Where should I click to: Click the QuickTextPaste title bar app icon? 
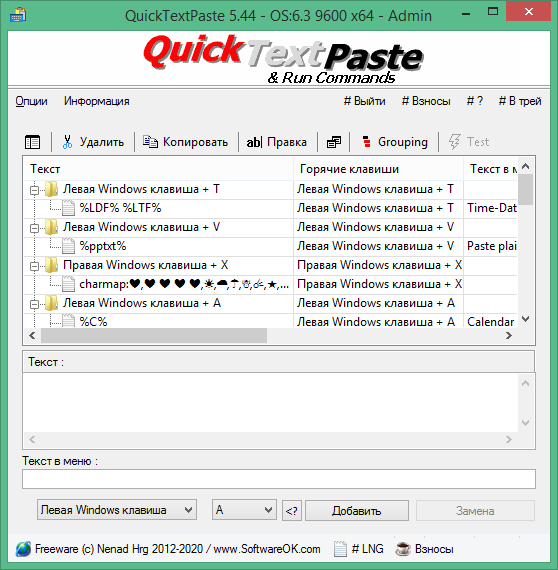[x=18, y=16]
